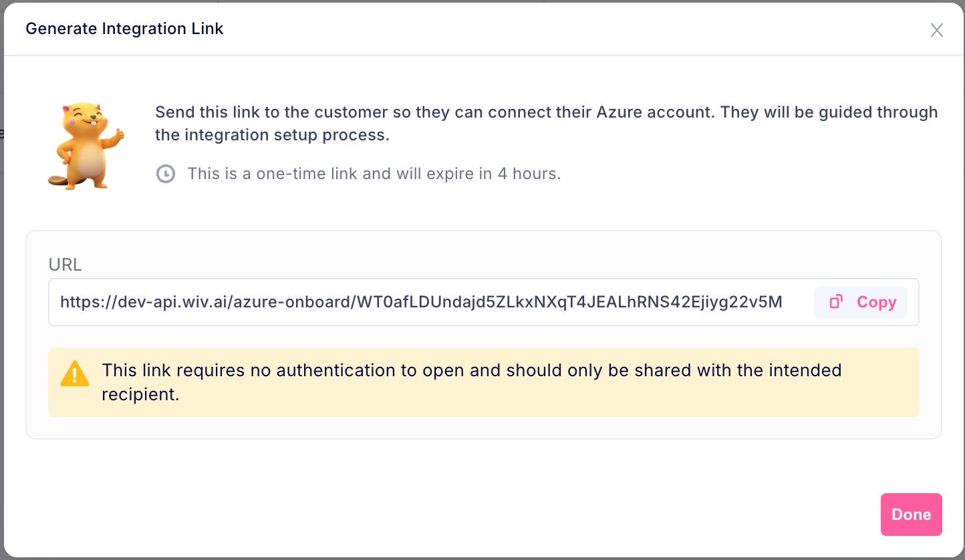Click the yellow warning triangle icon
The image size is (965, 560).
pyautogui.click(x=75, y=374)
